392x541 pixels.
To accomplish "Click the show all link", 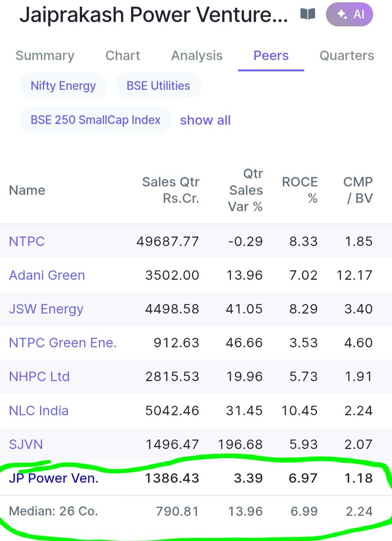I will tap(205, 120).
